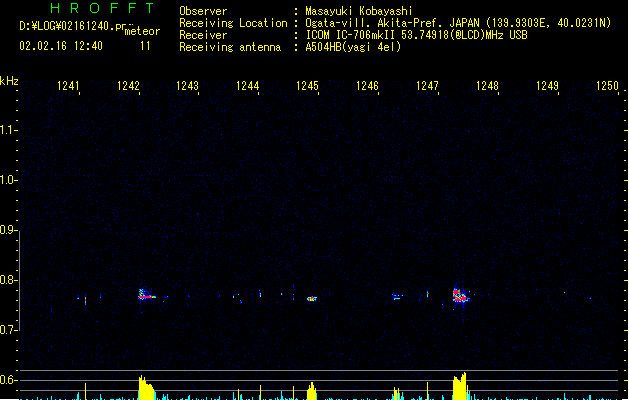Click the 1248 time axis marker
The height and width of the screenshot is (400, 629).
tap(487, 86)
